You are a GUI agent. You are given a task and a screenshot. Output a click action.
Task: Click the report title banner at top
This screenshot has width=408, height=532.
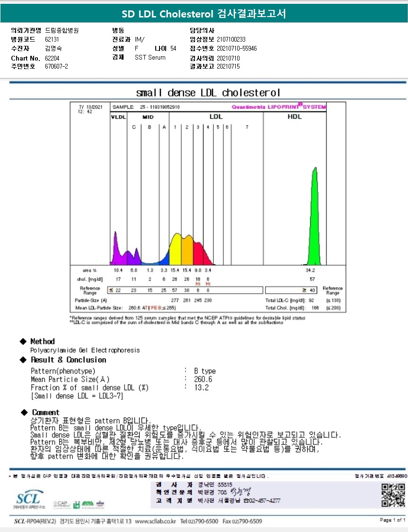tap(204, 14)
